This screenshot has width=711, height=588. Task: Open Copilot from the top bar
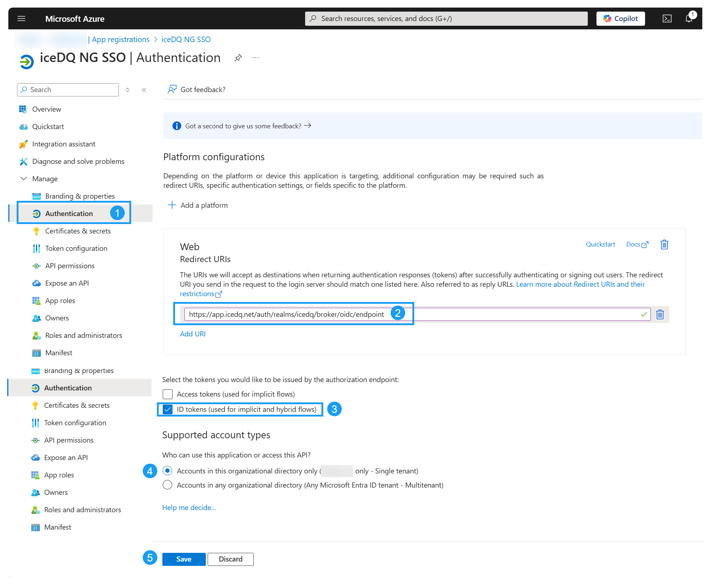click(620, 18)
